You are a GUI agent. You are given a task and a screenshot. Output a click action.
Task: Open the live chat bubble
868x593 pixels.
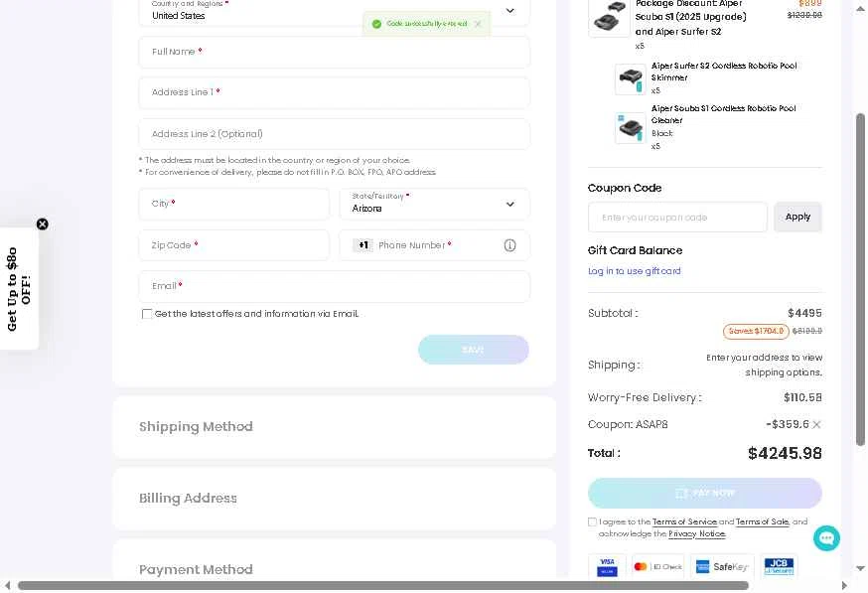click(826, 538)
